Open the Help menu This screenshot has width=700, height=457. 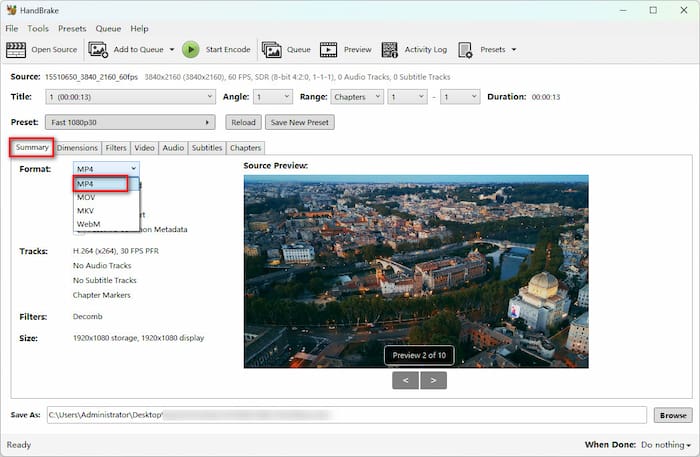click(x=139, y=29)
